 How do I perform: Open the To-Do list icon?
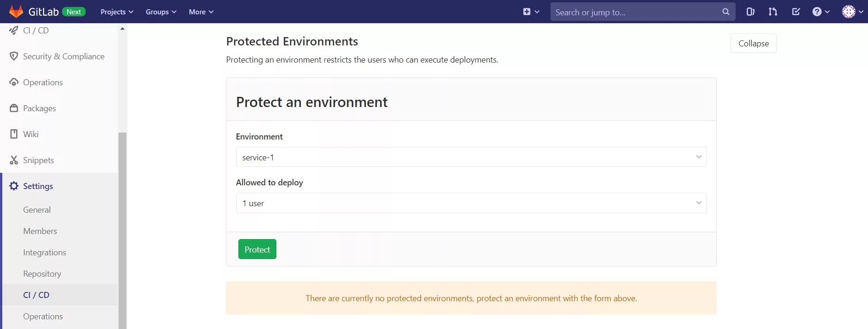tap(796, 12)
